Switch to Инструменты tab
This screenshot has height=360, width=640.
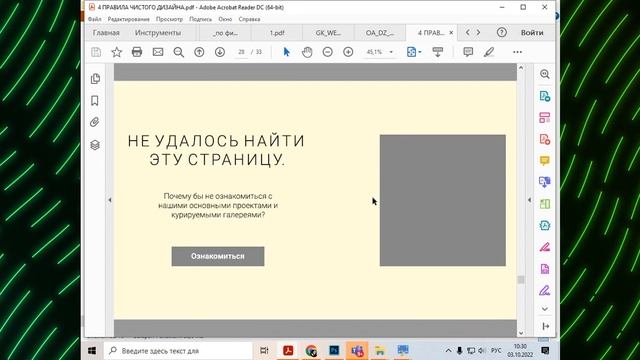coord(158,33)
